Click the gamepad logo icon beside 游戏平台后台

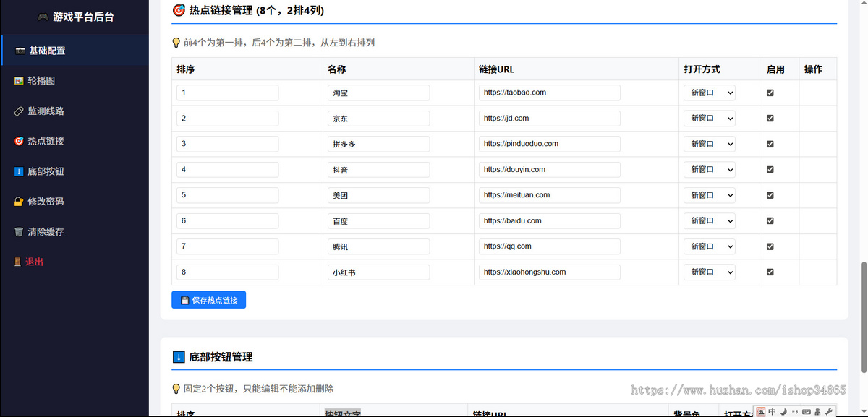click(43, 17)
